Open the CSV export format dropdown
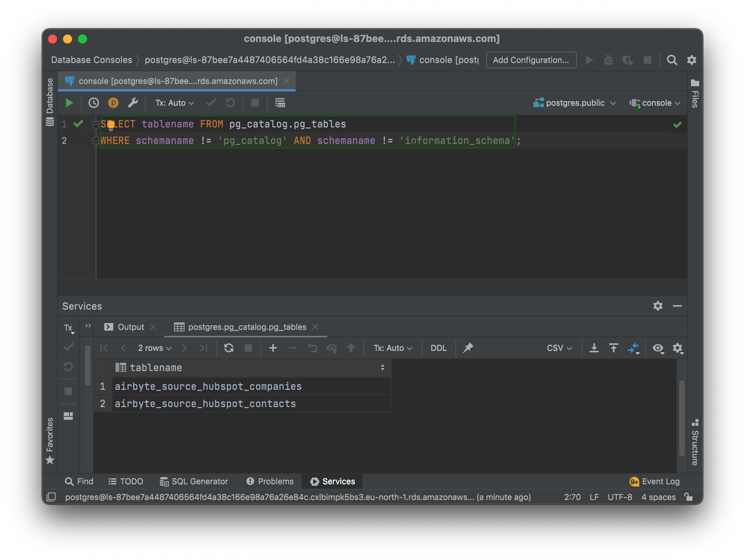Viewport: 745px width, 560px height. [559, 348]
